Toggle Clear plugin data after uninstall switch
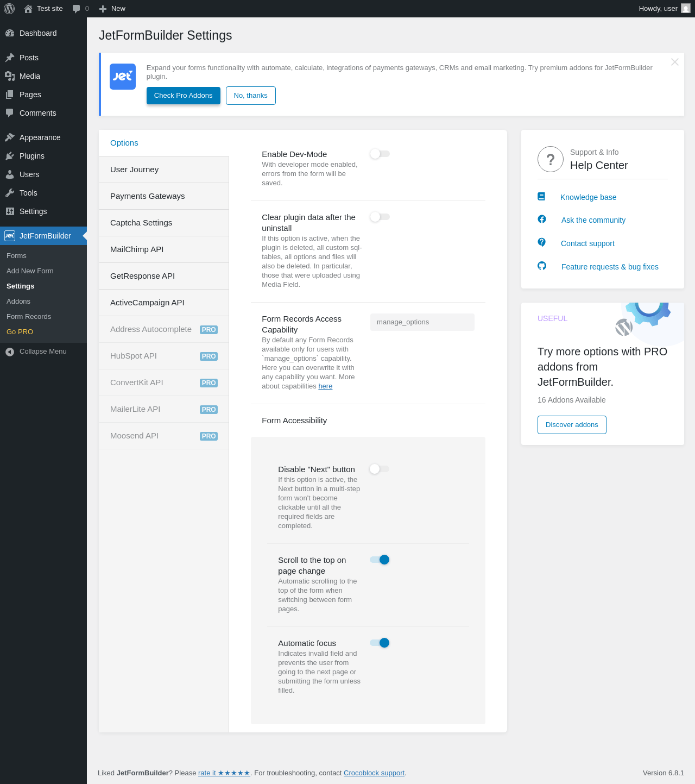The width and height of the screenshot is (695, 784). [380, 217]
